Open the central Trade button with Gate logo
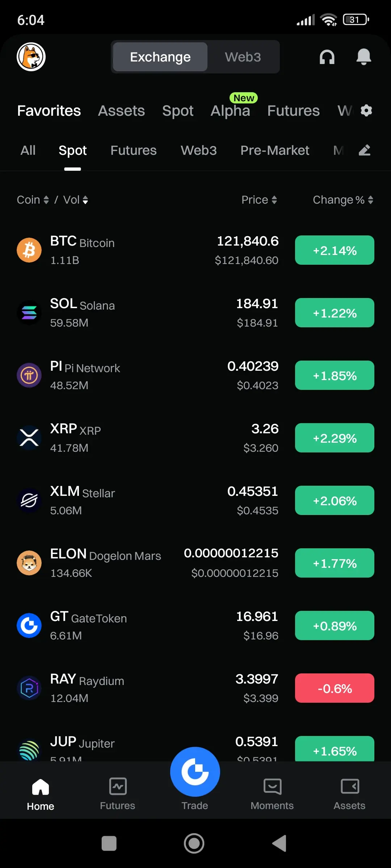391x868 pixels. click(195, 772)
